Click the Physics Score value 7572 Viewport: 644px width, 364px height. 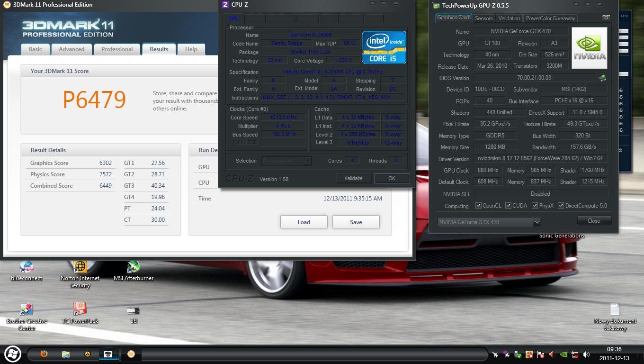tap(106, 174)
